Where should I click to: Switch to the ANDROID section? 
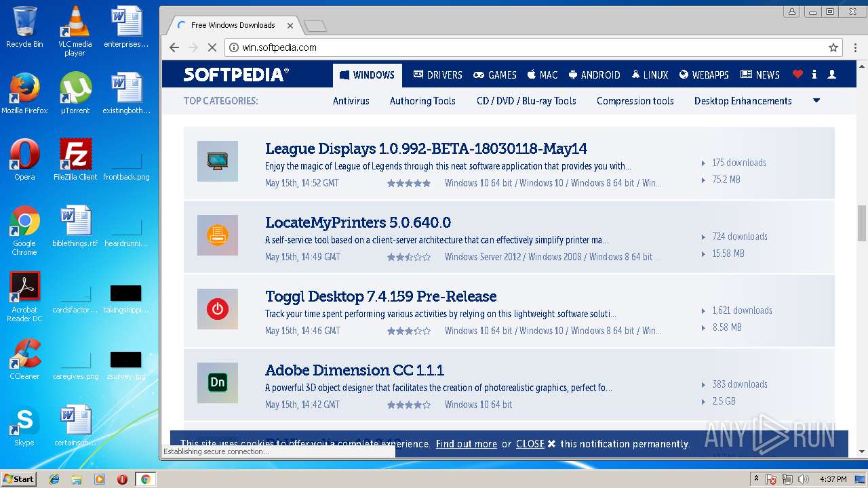[594, 75]
